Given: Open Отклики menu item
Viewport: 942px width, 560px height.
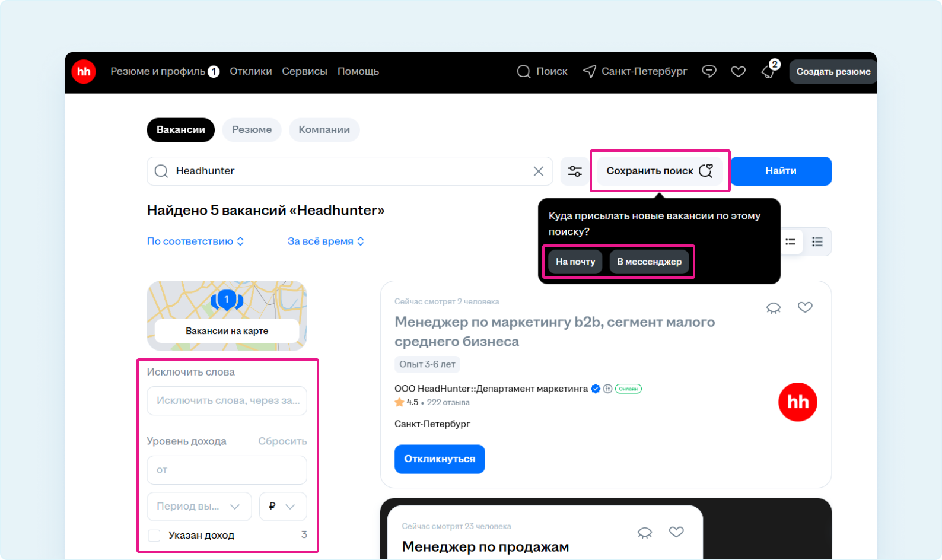Looking at the screenshot, I should [x=251, y=72].
